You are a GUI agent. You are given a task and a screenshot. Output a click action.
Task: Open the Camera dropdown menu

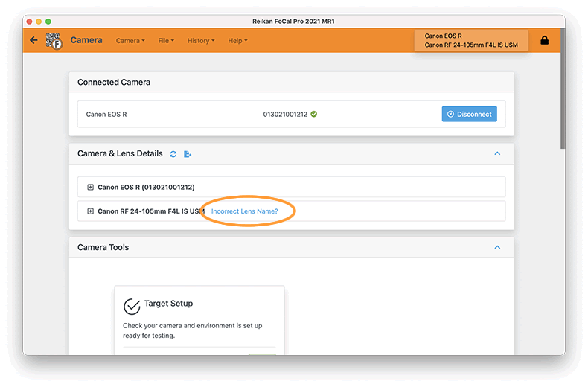(130, 40)
